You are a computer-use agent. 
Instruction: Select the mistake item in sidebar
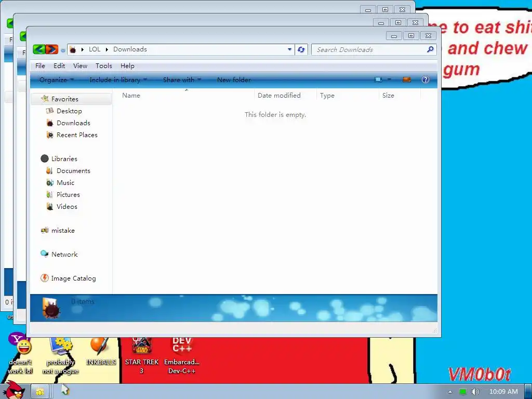tap(63, 231)
